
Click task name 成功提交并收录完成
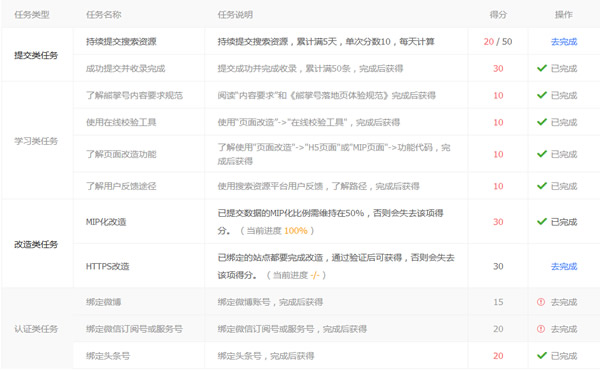126,68
